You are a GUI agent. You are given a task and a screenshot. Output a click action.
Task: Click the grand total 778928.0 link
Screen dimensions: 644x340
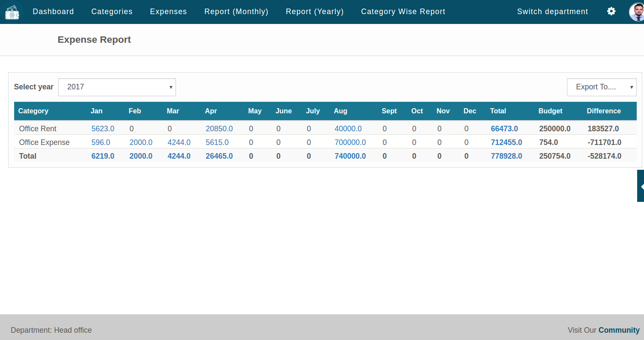pos(507,156)
